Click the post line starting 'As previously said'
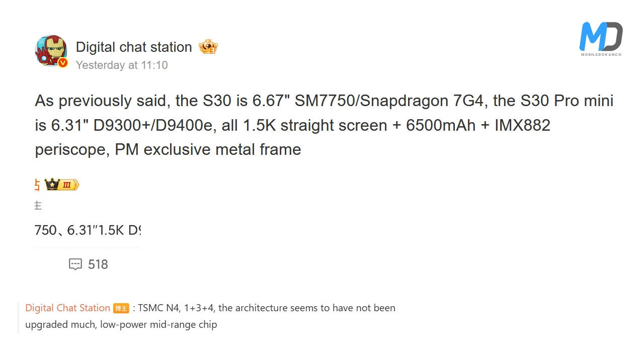Image resolution: width=644 pixels, height=362 pixels. tap(324, 101)
